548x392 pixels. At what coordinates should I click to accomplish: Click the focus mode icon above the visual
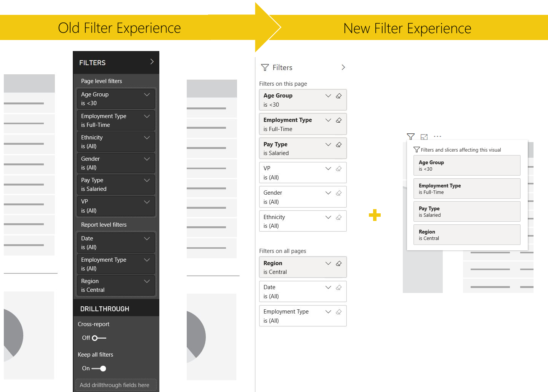coord(424,137)
